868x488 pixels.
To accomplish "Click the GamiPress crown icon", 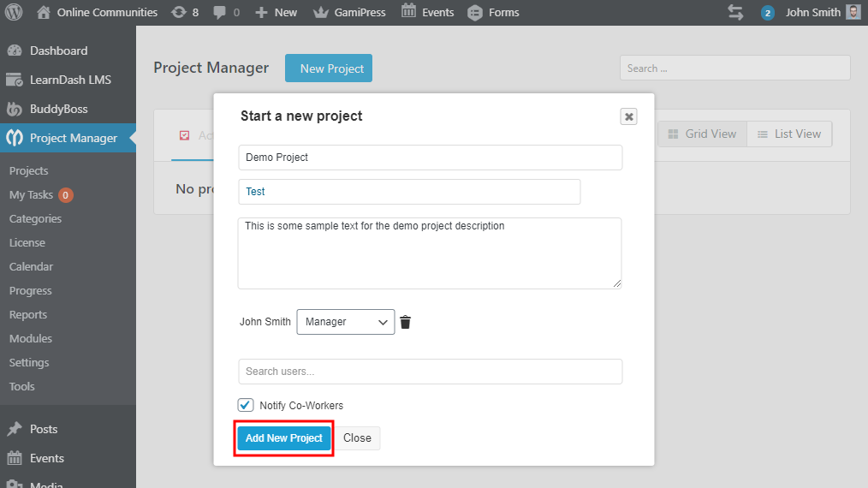I will 321,12.
